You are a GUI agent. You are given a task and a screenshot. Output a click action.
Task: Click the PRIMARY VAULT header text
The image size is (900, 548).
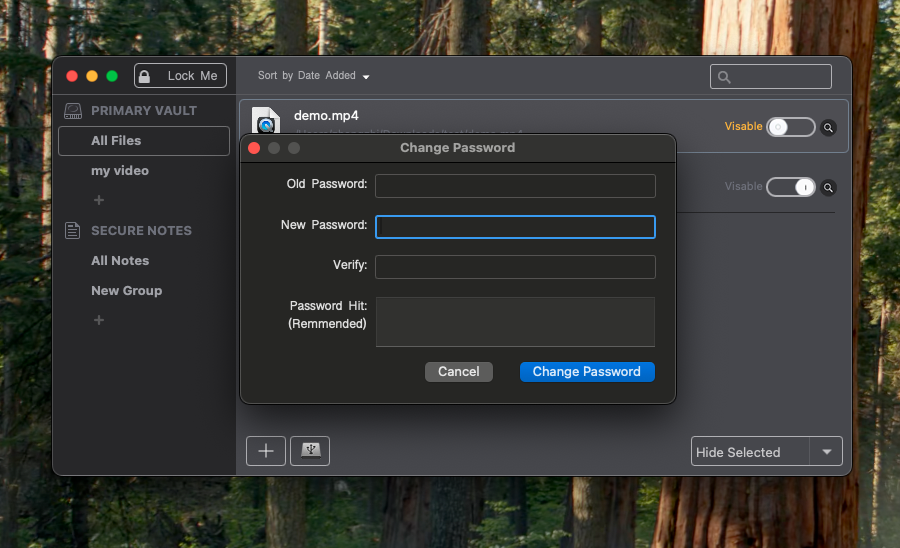click(x=143, y=111)
